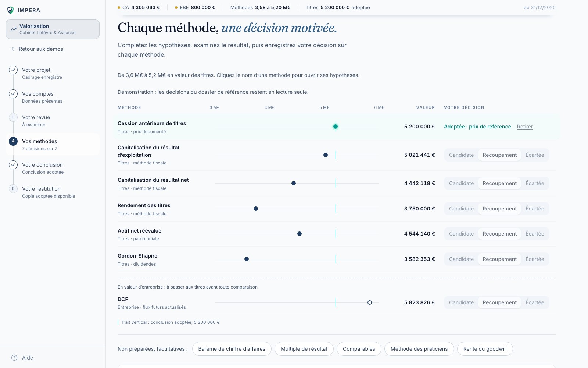Expand the Gordon-Shapiro method details

click(x=137, y=256)
